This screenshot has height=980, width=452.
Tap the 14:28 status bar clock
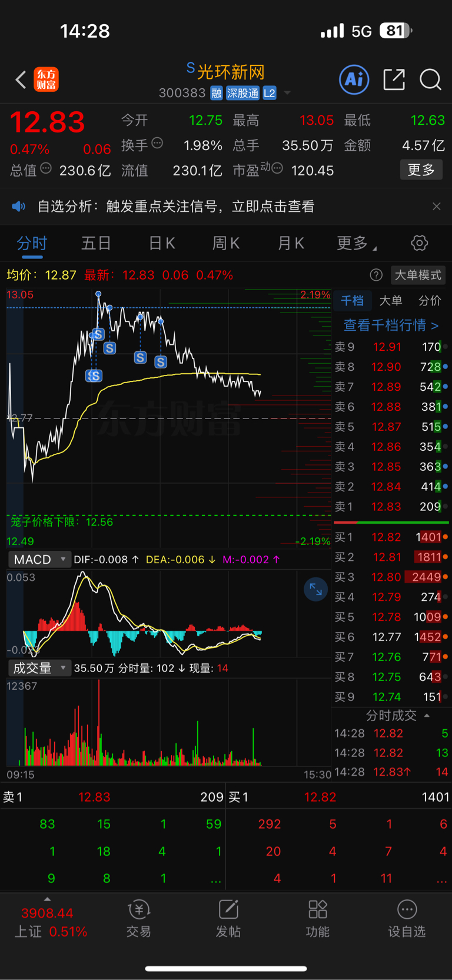pos(85,31)
